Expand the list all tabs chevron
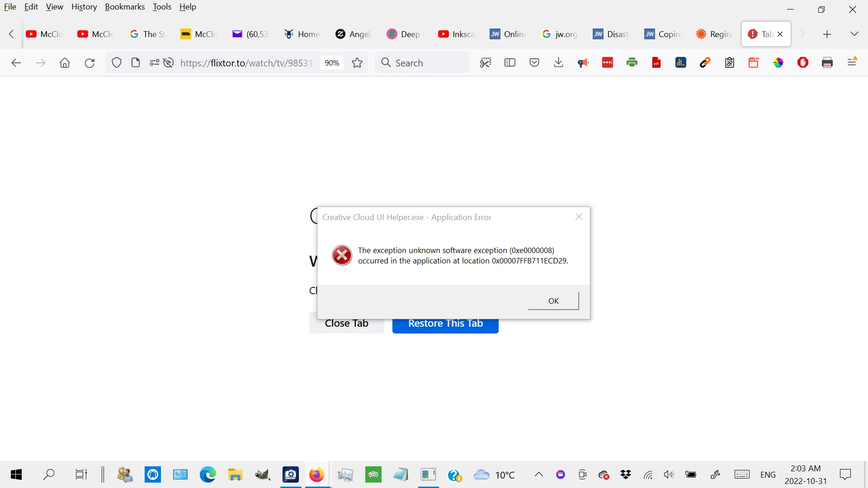This screenshot has height=488, width=868. coord(854,34)
